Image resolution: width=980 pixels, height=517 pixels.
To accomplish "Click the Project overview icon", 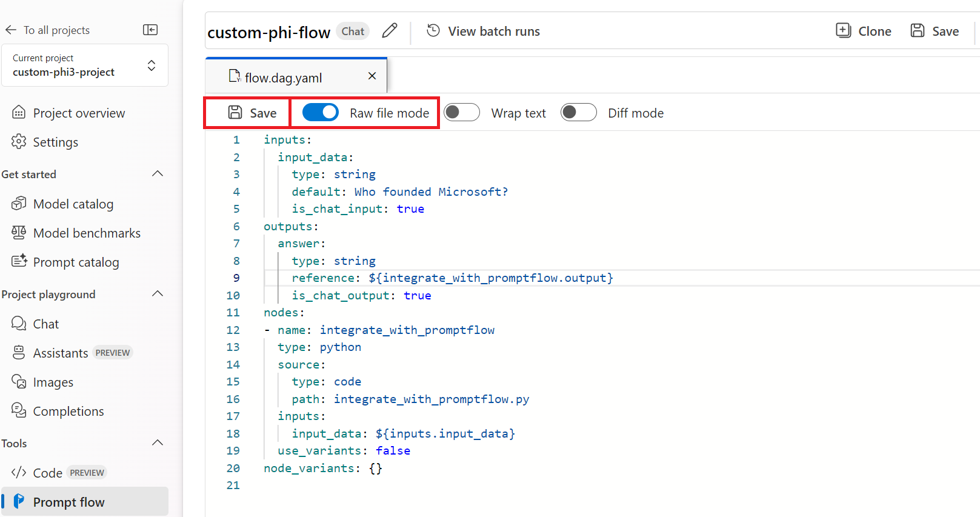I will coord(19,112).
